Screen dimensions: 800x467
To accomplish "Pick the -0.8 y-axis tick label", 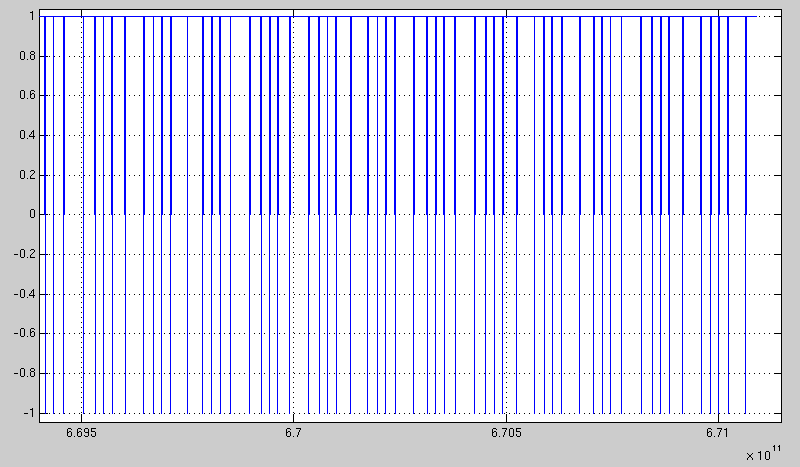I will pyautogui.click(x=23, y=373).
